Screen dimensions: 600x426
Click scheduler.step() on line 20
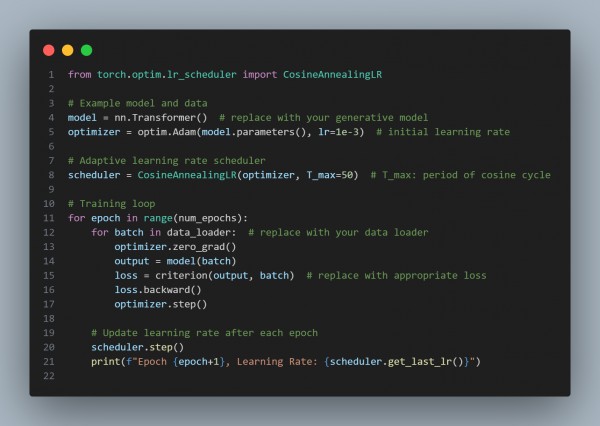137,347
